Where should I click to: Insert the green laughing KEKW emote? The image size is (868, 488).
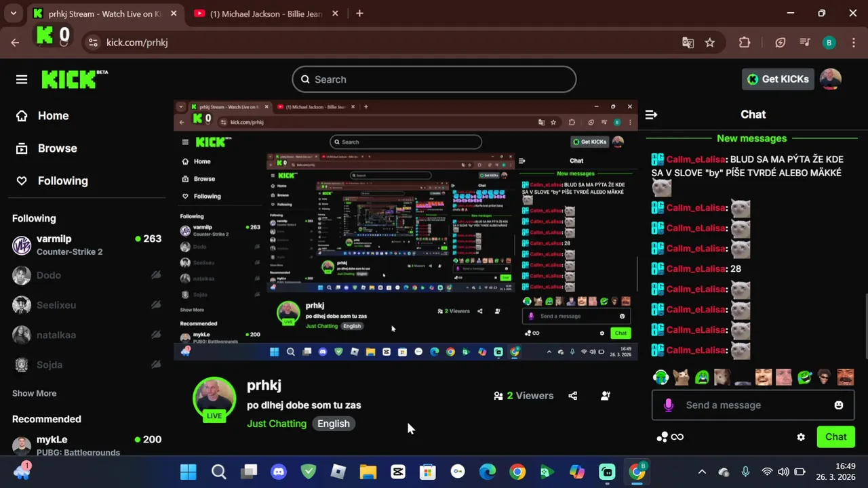pos(805,377)
